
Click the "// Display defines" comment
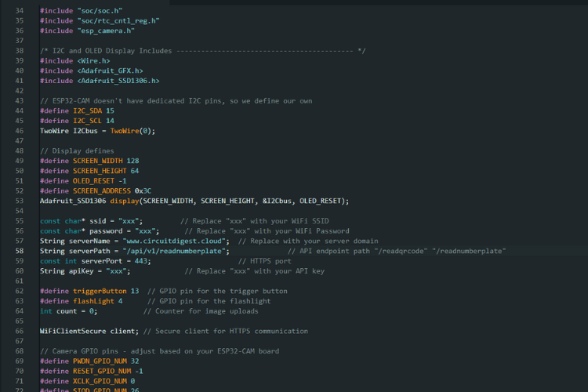click(x=77, y=151)
